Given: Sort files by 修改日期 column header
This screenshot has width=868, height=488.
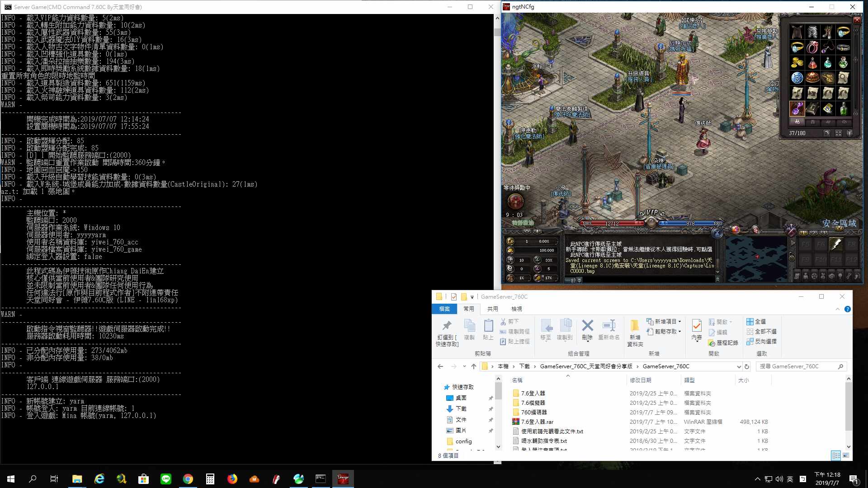Looking at the screenshot, I should (x=641, y=380).
